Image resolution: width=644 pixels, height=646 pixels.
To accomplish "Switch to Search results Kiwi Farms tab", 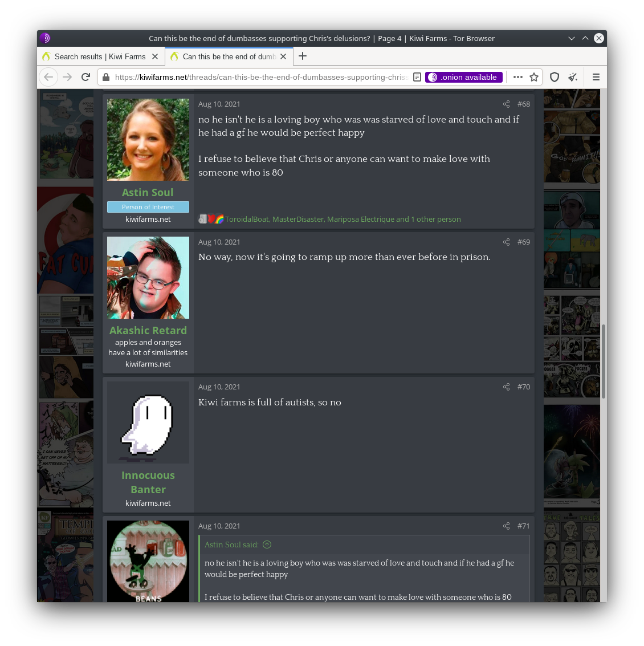I will [x=101, y=56].
